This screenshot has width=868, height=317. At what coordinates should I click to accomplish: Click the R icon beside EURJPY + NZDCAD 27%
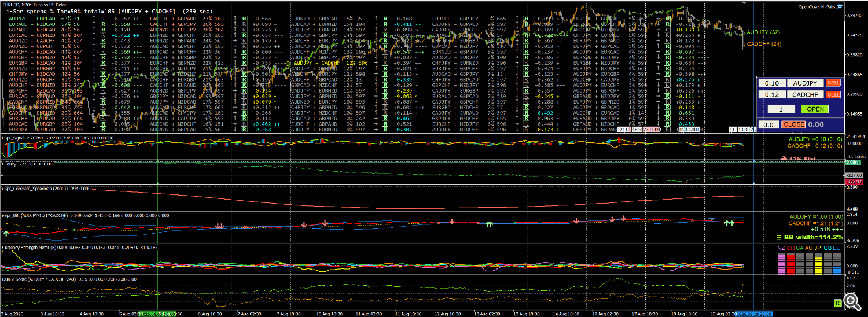(x=102, y=130)
